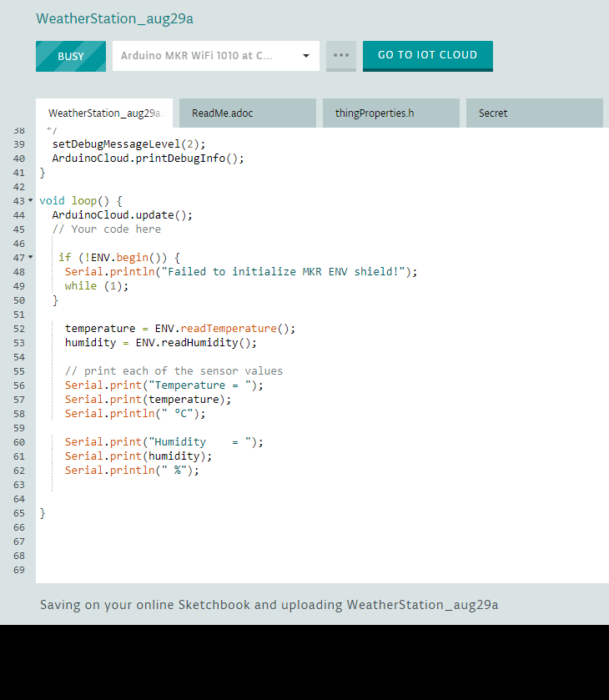Click the while (1); statement
609x700 pixels.
97,286
